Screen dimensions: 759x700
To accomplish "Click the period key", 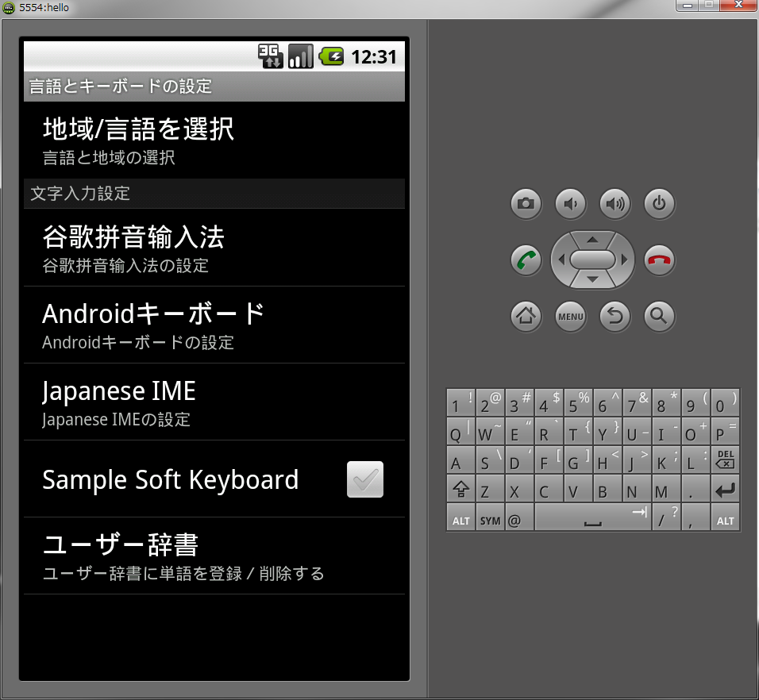I will click(695, 488).
